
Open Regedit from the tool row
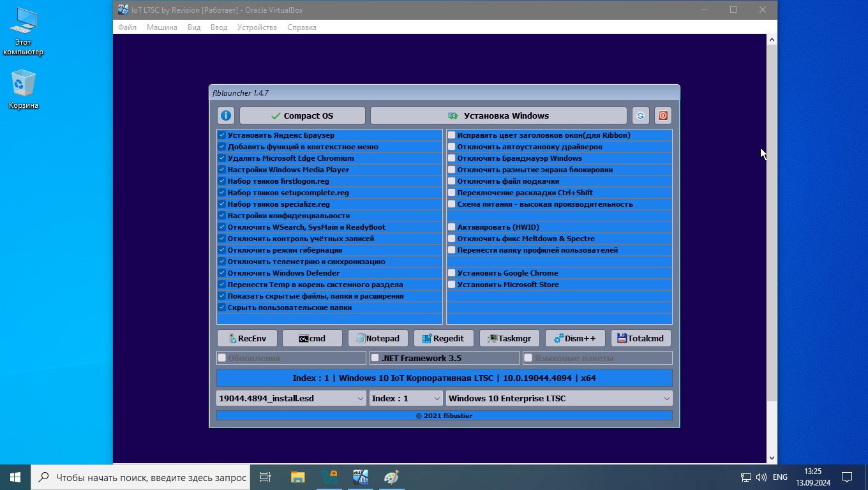(x=443, y=338)
